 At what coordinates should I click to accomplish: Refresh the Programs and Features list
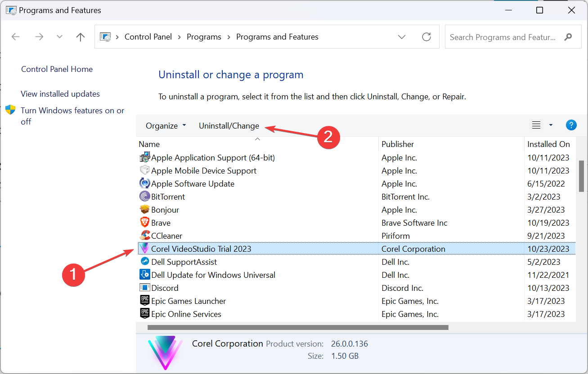426,37
